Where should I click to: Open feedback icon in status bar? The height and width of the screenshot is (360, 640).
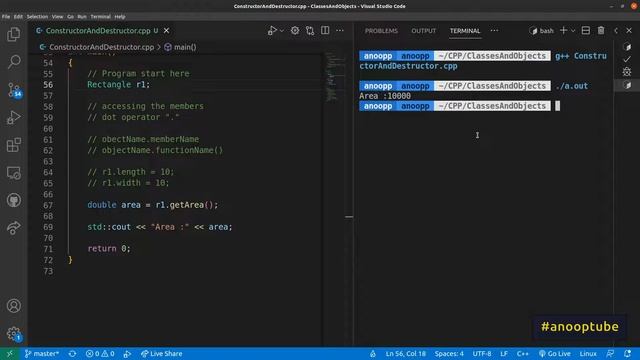[610, 354]
